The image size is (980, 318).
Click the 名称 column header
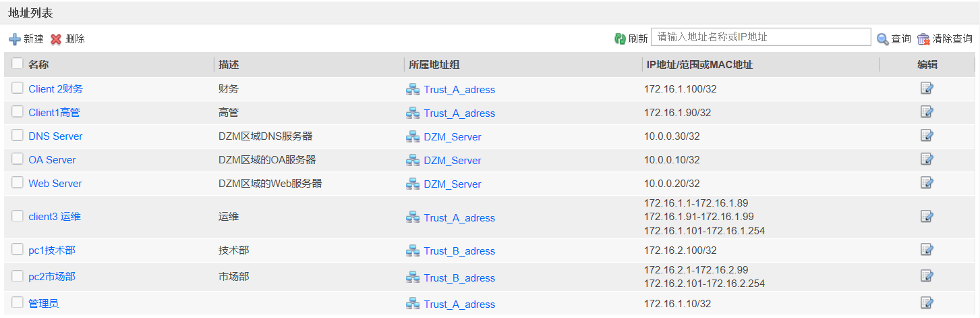point(38,64)
